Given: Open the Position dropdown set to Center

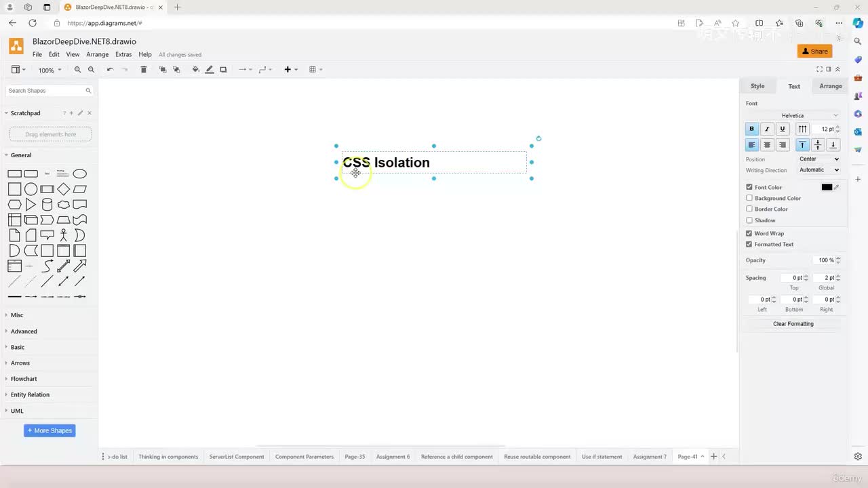Looking at the screenshot, I should [819, 159].
